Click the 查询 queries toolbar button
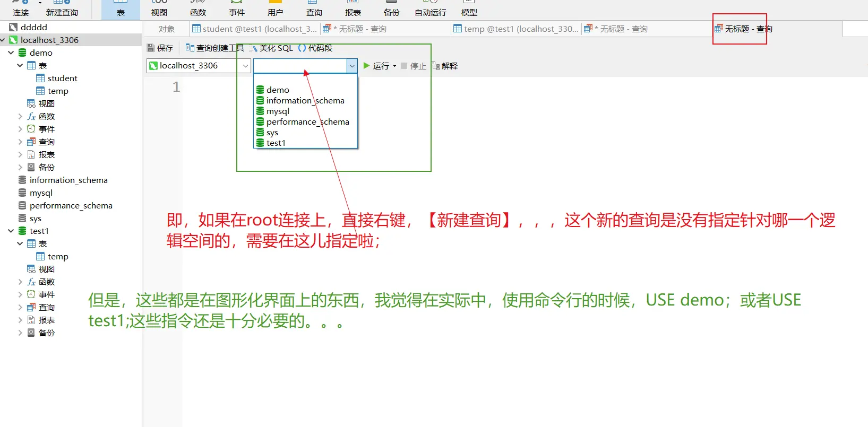Screen dimensions: 868x427 coord(314,9)
